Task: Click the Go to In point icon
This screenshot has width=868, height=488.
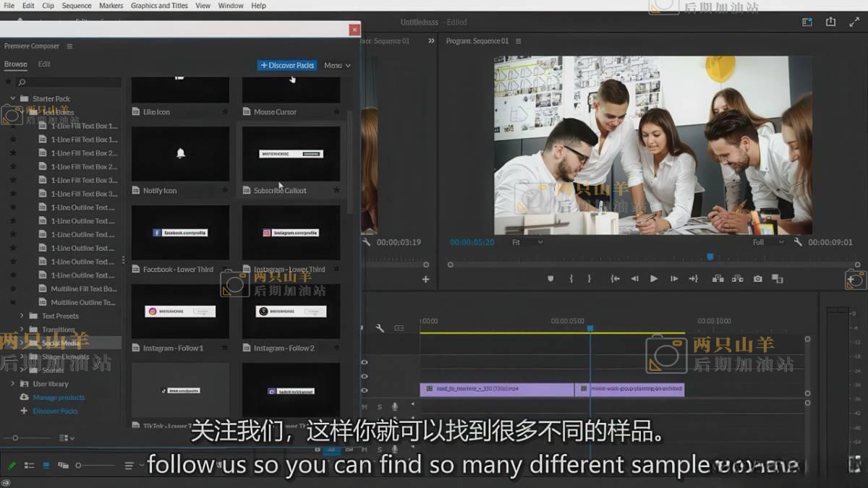Action: [x=615, y=278]
